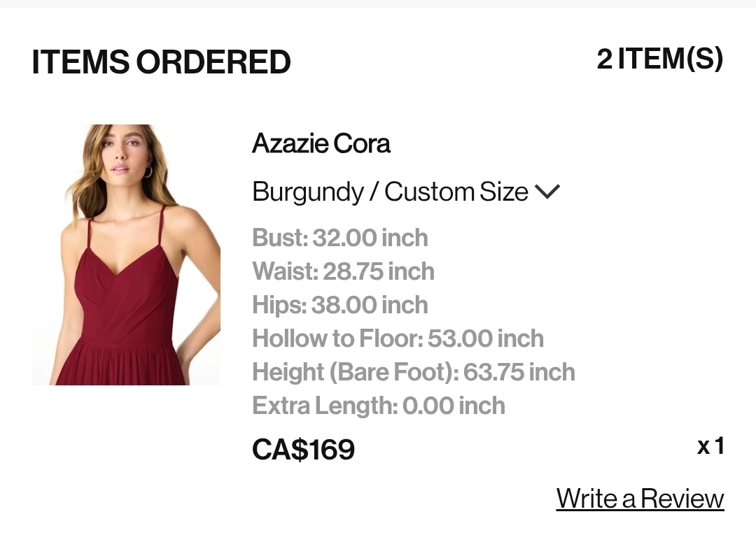Open the Azazie Cora product title
The width and height of the screenshot is (756, 542).
pyautogui.click(x=321, y=143)
